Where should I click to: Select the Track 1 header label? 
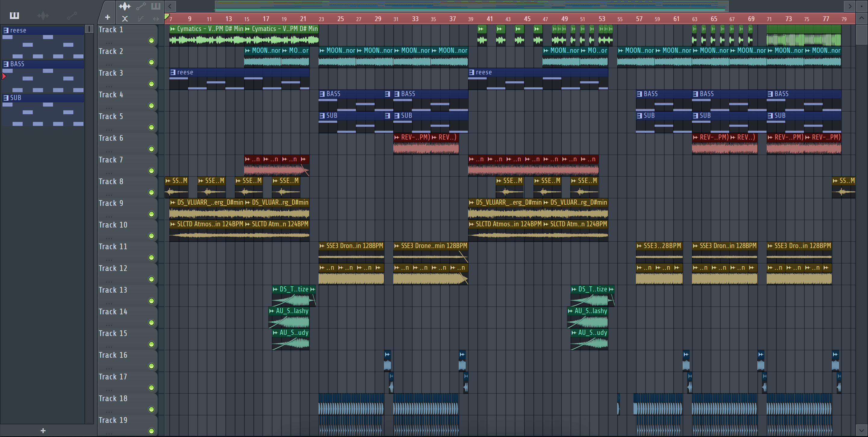[x=111, y=30]
